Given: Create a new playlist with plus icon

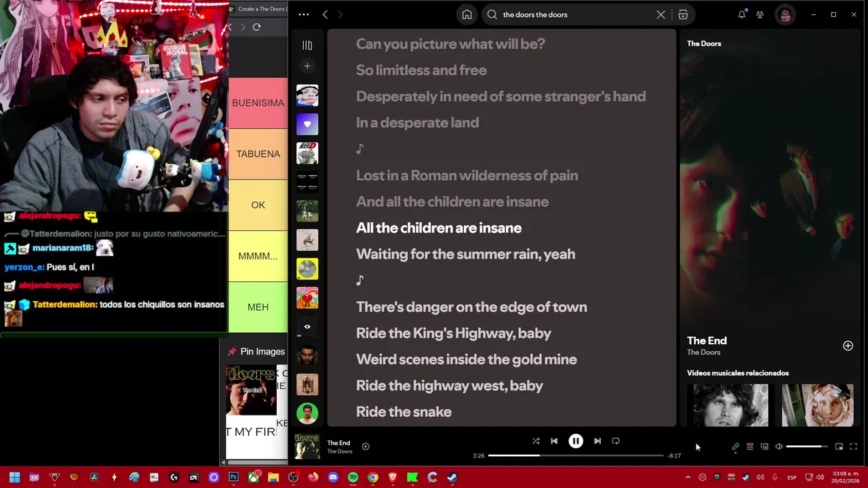Looking at the screenshot, I should click(x=307, y=66).
